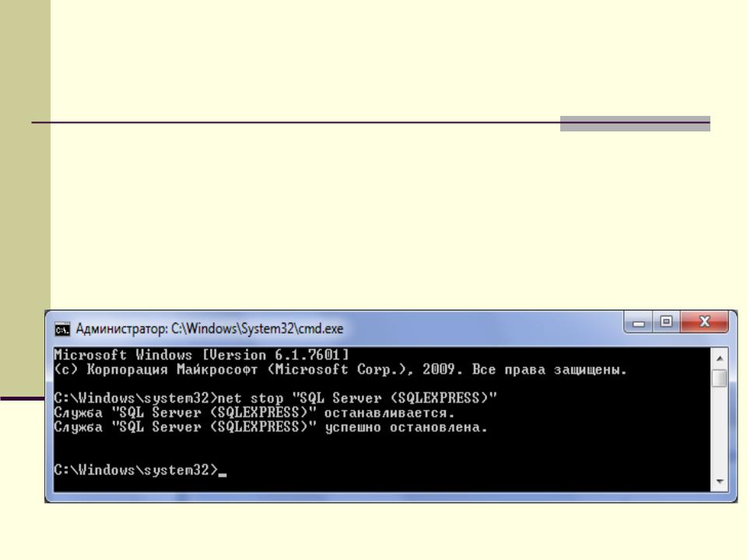
Task: Click the last 'C:\Windows\system32>' prompt
Action: (135, 470)
